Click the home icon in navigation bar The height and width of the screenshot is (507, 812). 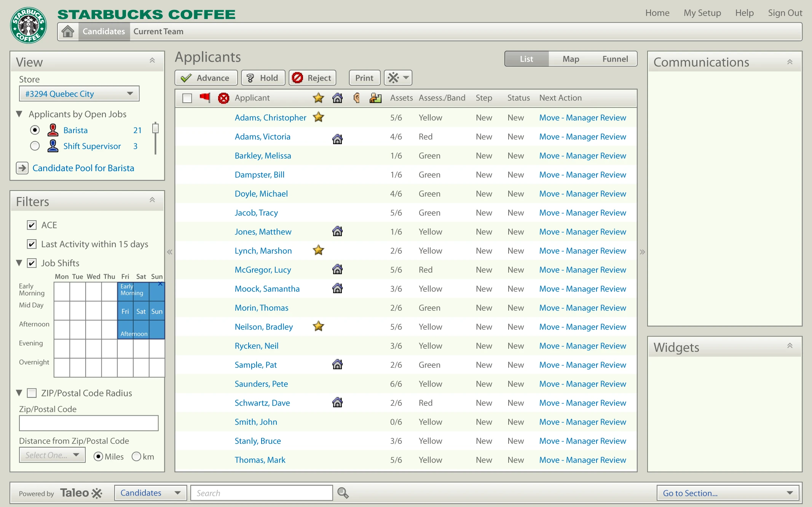(68, 32)
